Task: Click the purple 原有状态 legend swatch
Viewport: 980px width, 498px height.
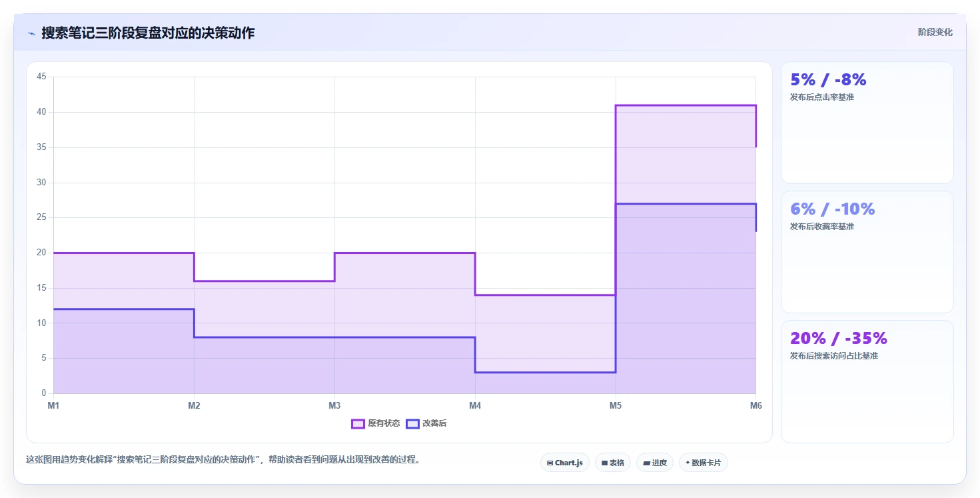Action: [358, 423]
